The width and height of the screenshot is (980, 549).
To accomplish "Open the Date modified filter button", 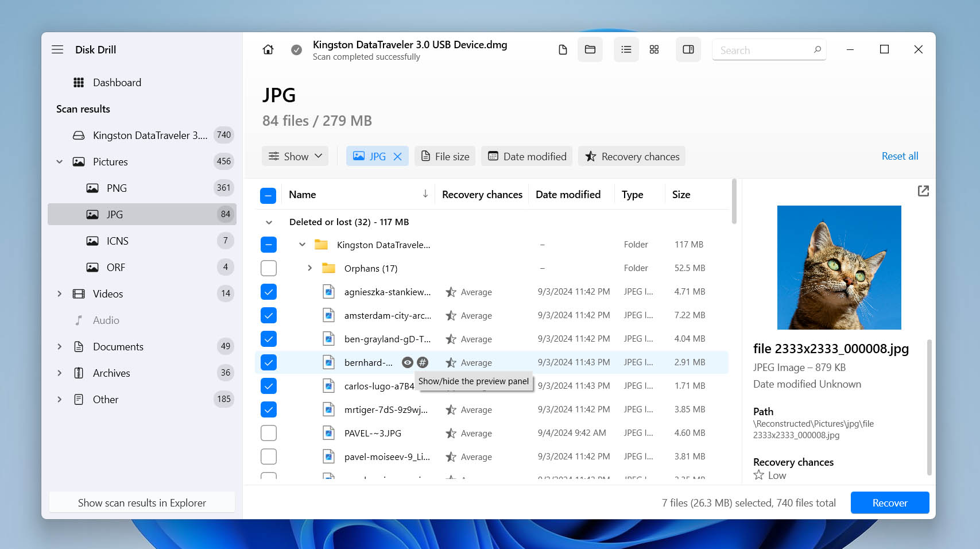I will coord(527,156).
